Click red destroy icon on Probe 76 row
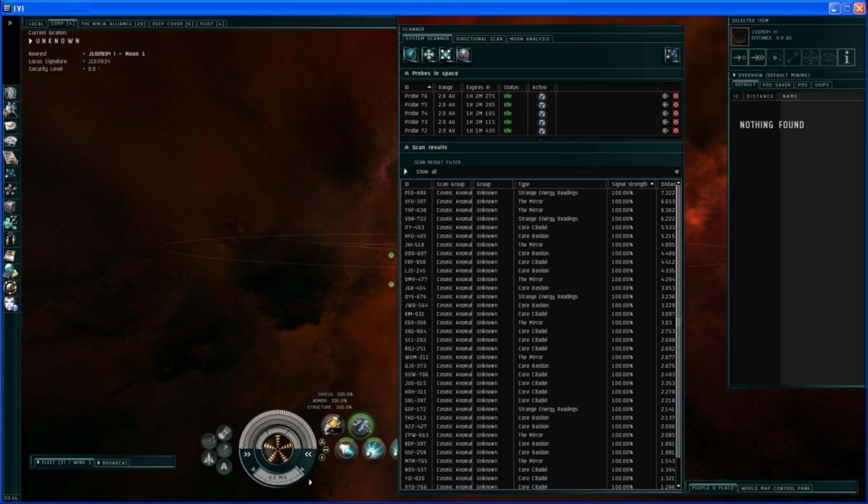The height and width of the screenshot is (504, 868). [x=676, y=96]
